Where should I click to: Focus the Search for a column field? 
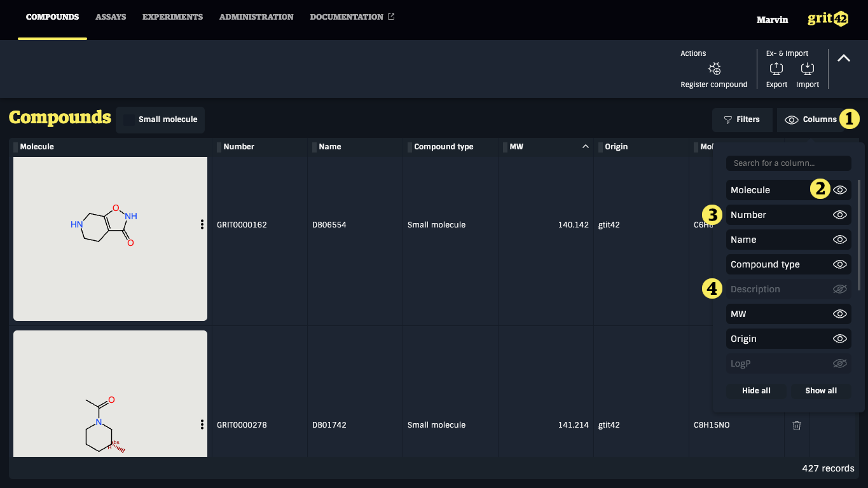(789, 163)
